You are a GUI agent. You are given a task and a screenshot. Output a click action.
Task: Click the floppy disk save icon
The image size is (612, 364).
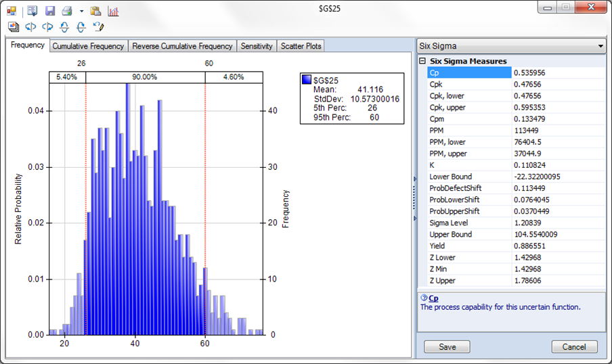pyautogui.click(x=50, y=12)
